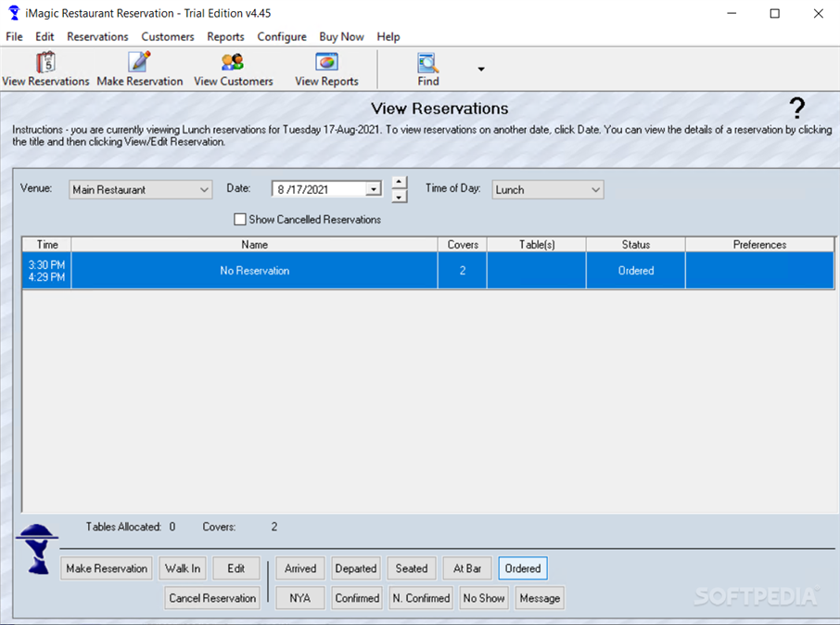Viewport: 840px width, 625px height.
Task: Mark reservation as Seated
Action: pyautogui.click(x=412, y=568)
